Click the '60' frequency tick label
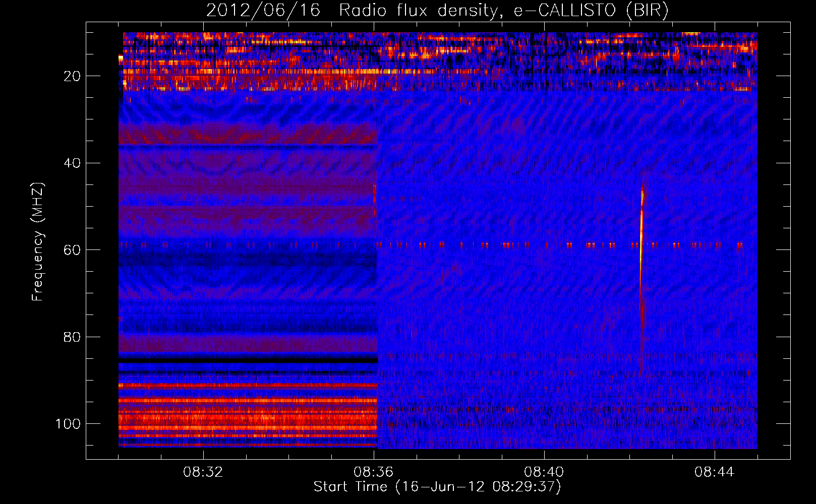 pyautogui.click(x=72, y=250)
